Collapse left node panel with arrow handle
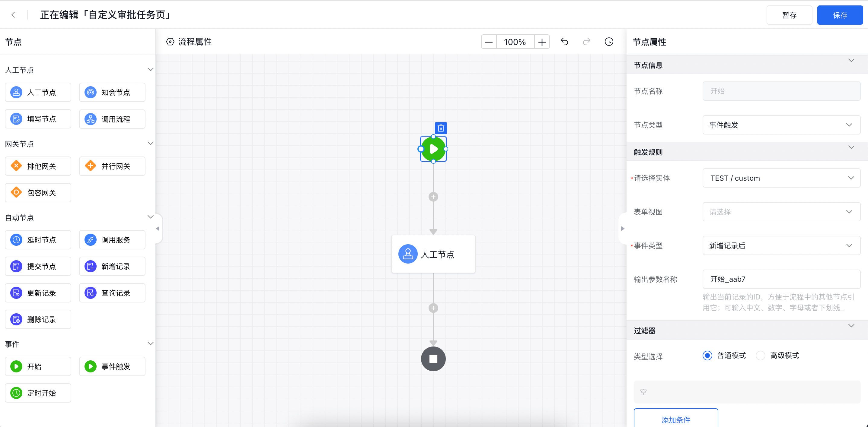868x427 pixels. (x=158, y=229)
